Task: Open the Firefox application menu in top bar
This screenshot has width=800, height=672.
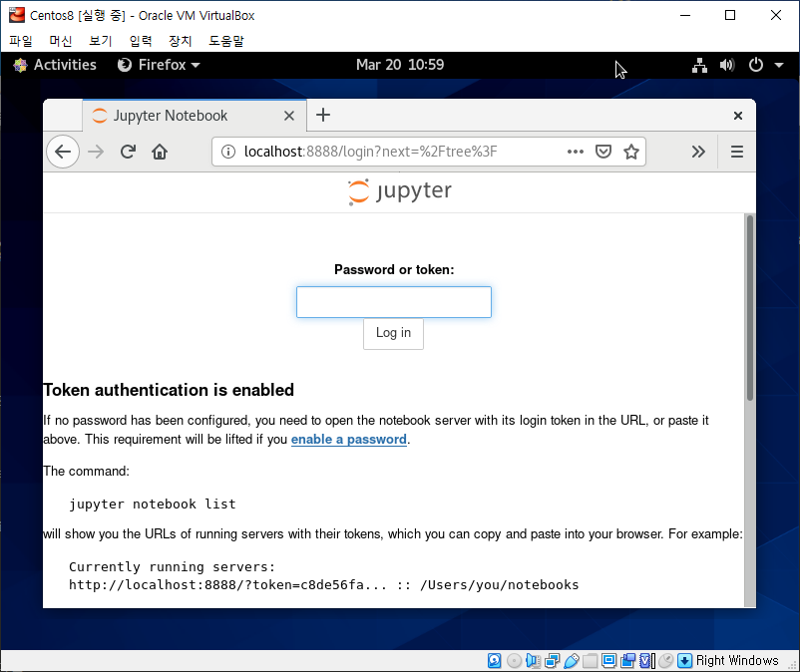Action: [x=159, y=65]
